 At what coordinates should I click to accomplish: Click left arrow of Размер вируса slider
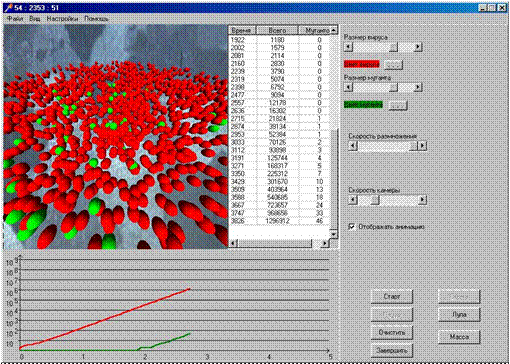(x=348, y=47)
